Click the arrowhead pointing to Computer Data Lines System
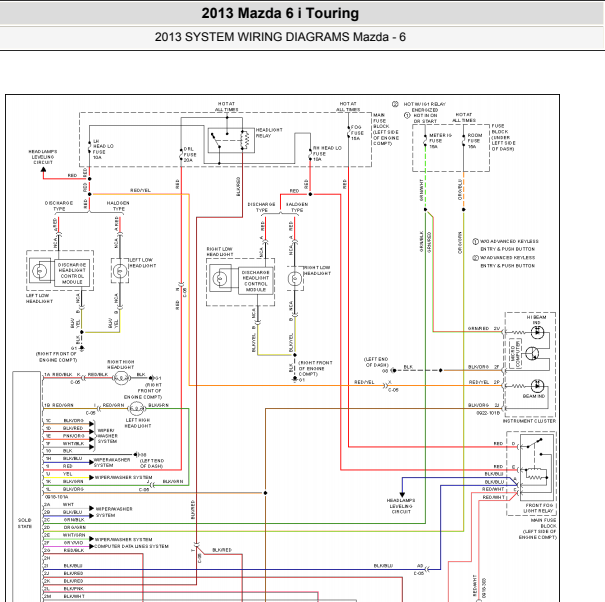The image size is (605, 602). [91, 546]
